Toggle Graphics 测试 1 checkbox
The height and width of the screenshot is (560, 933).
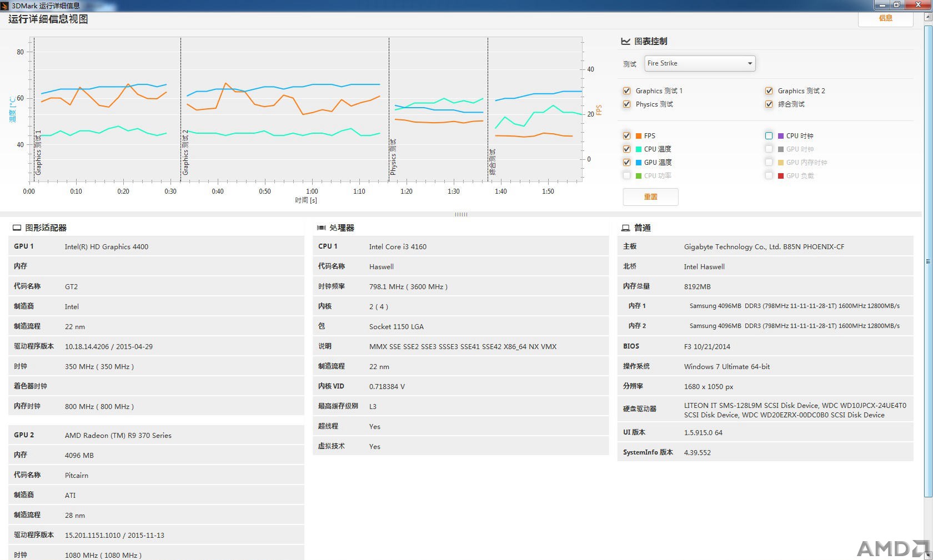click(x=626, y=90)
